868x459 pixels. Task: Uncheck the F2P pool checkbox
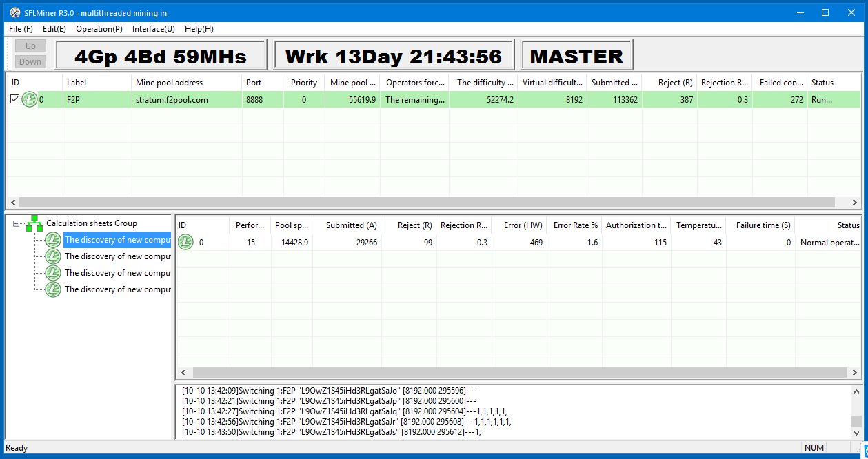[15, 100]
